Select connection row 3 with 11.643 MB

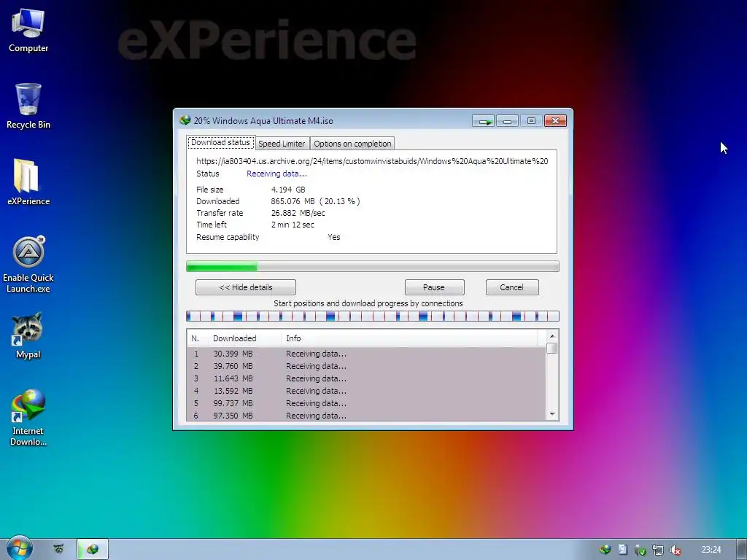click(366, 378)
